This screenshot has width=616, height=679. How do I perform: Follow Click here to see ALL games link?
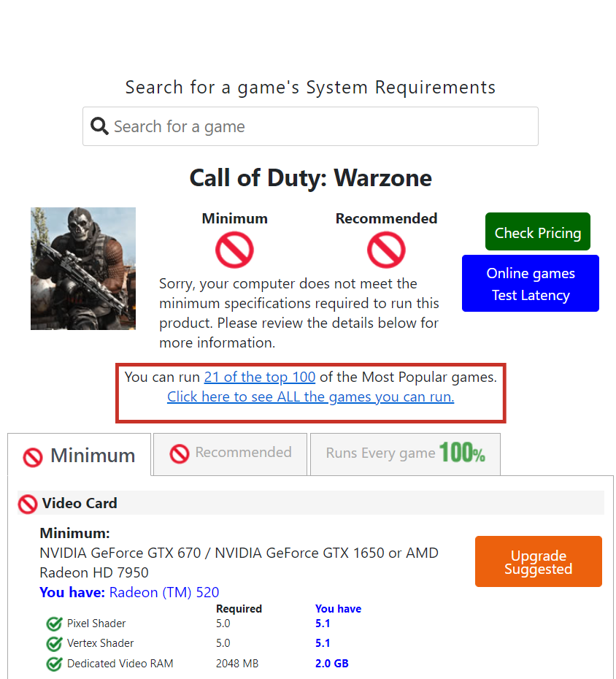tap(311, 396)
